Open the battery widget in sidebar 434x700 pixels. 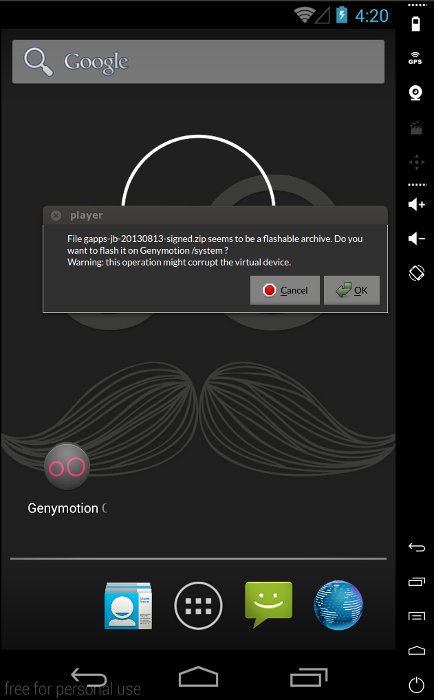pos(416,23)
